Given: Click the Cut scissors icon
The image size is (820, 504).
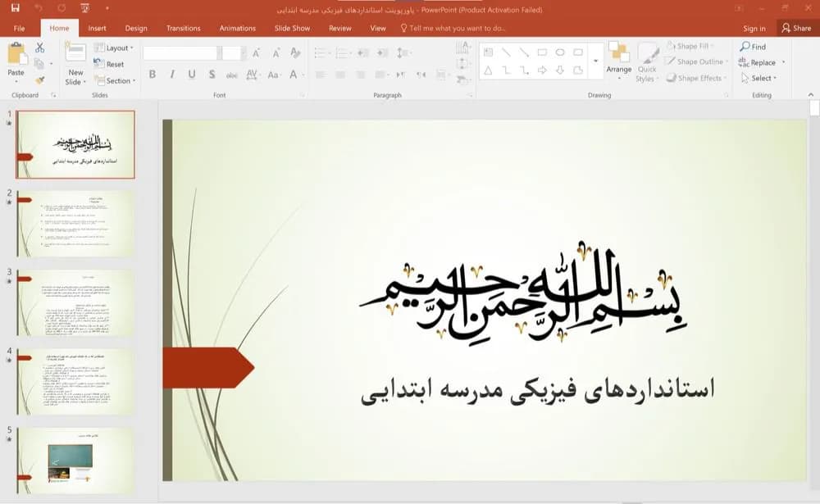Looking at the screenshot, I should pyautogui.click(x=39, y=48).
